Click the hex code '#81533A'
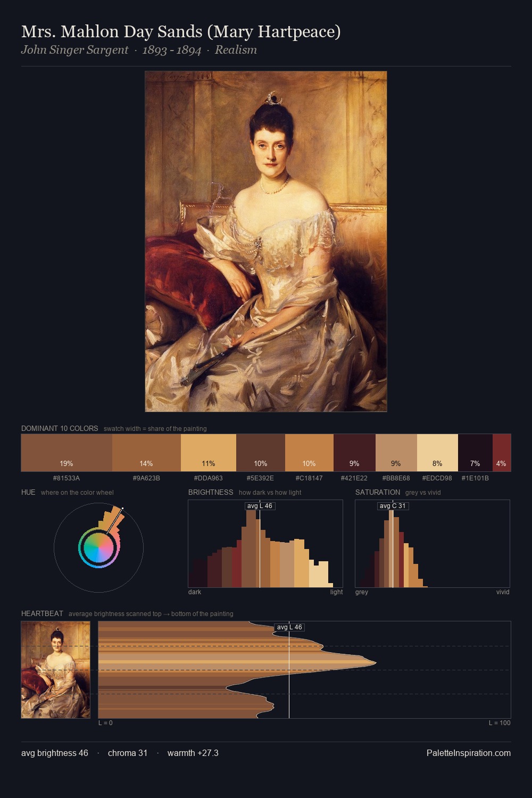The image size is (532, 798). pyautogui.click(x=66, y=478)
